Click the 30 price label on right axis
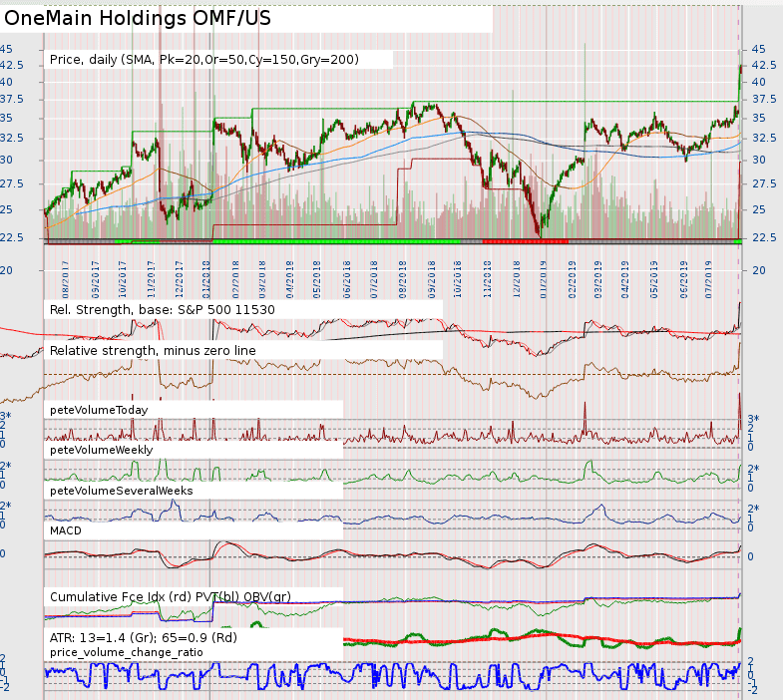This screenshot has height=700, width=783. point(758,161)
